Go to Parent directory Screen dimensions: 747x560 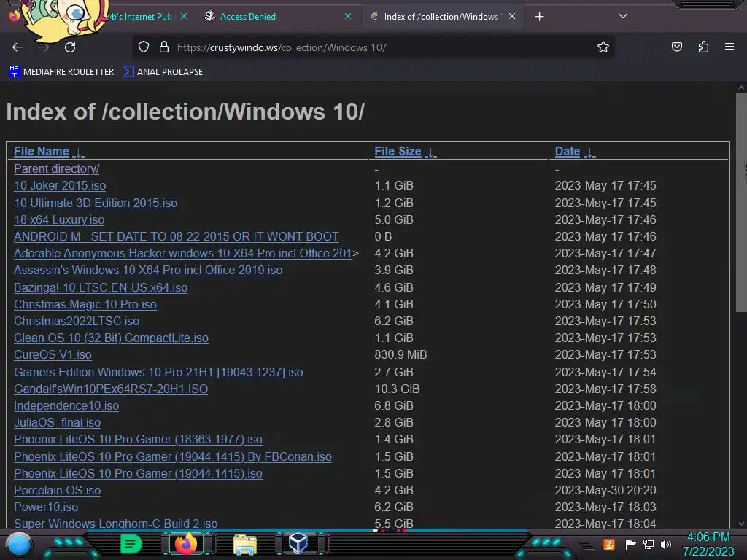(57, 169)
